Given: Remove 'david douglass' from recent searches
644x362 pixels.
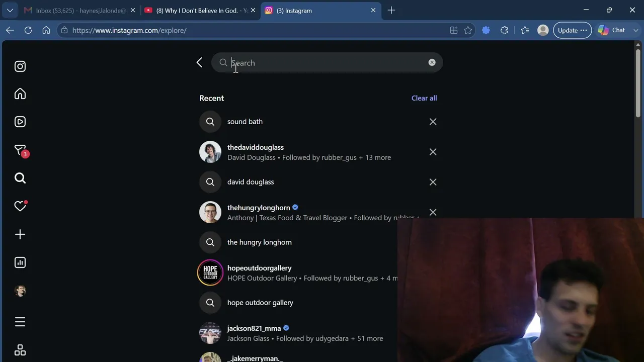Looking at the screenshot, I should 433,182.
